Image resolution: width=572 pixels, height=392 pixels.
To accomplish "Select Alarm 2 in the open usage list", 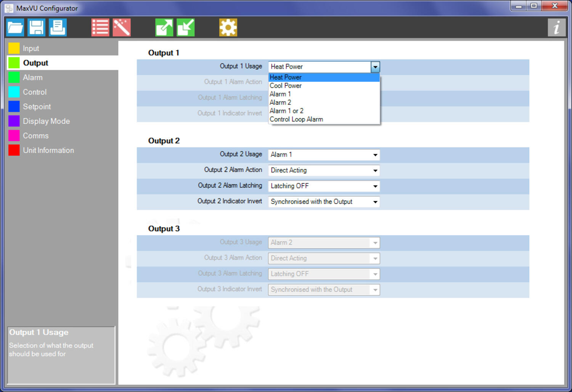I will (x=280, y=102).
